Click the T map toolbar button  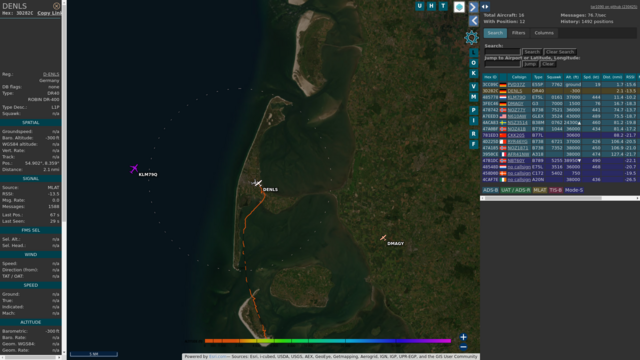(443, 6)
